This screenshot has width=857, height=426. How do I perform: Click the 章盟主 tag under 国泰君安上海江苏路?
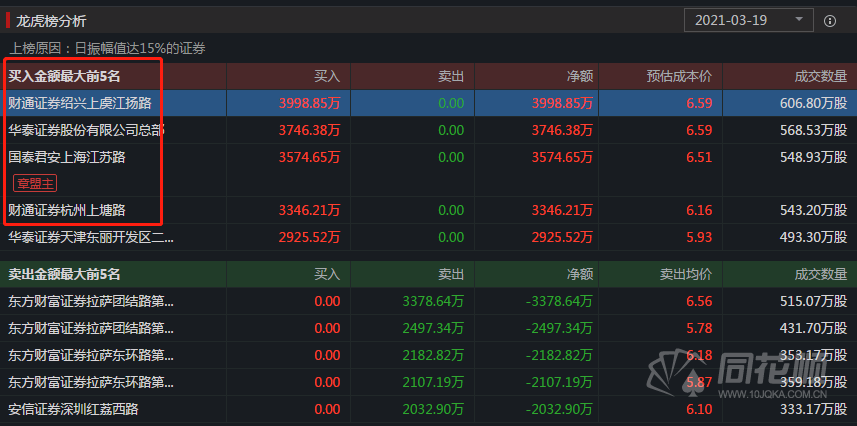[35, 183]
